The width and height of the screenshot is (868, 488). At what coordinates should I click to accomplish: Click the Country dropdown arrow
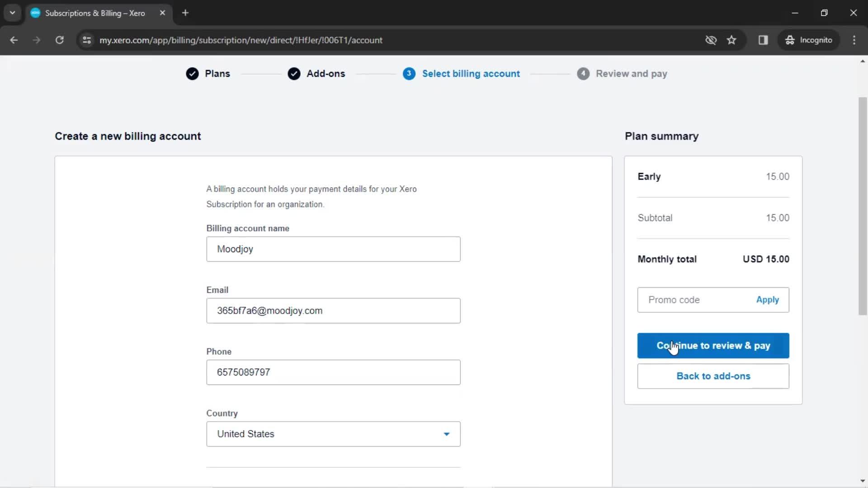pyautogui.click(x=446, y=434)
